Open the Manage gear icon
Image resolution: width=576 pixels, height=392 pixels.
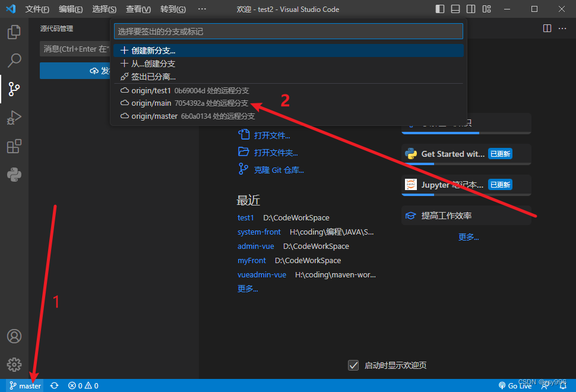coord(14,365)
